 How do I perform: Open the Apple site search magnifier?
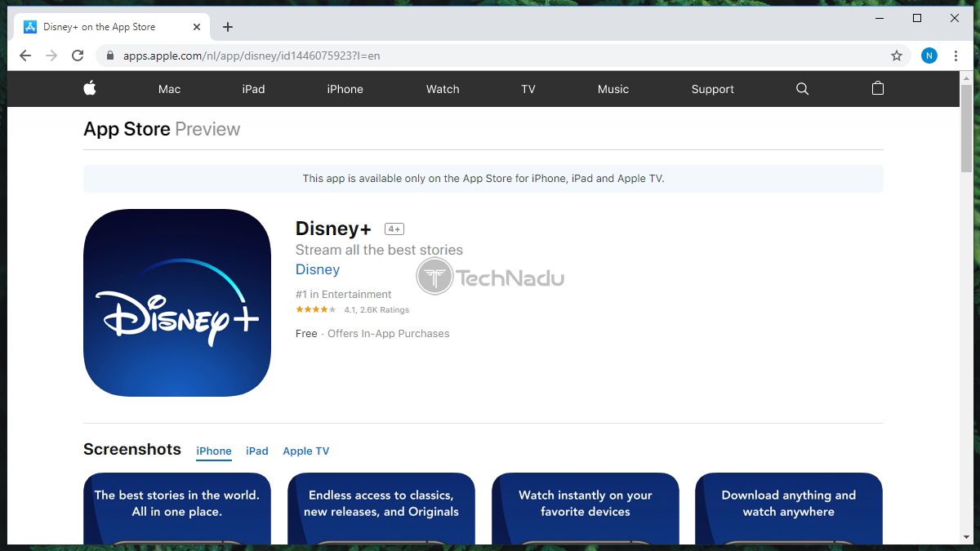[802, 89]
